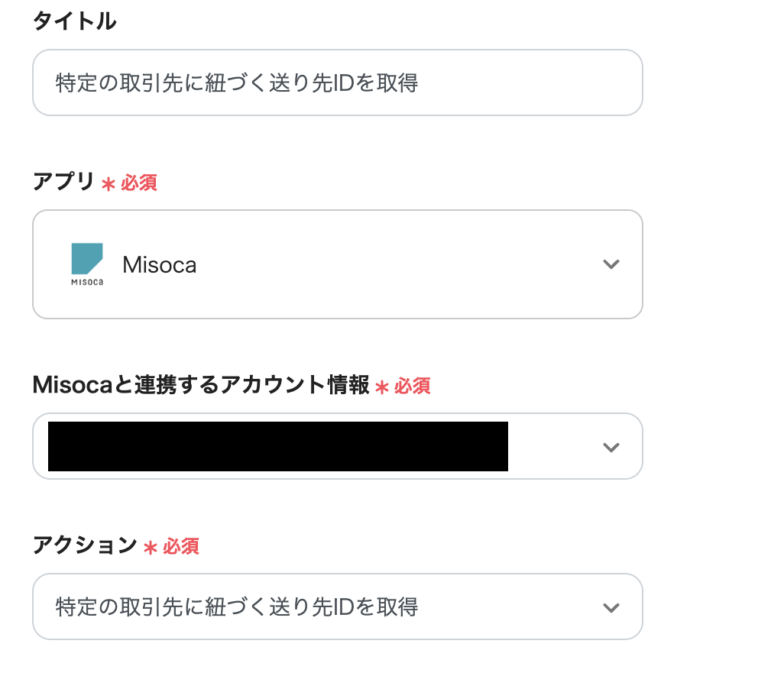The image size is (784, 689).
Task: Click the タイトル field label
Action: [x=74, y=21]
